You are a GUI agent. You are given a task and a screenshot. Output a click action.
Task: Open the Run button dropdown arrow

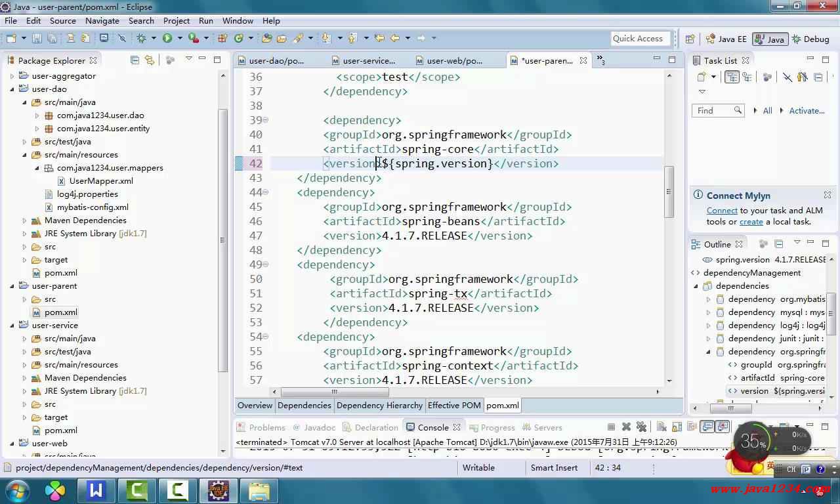[179, 39]
